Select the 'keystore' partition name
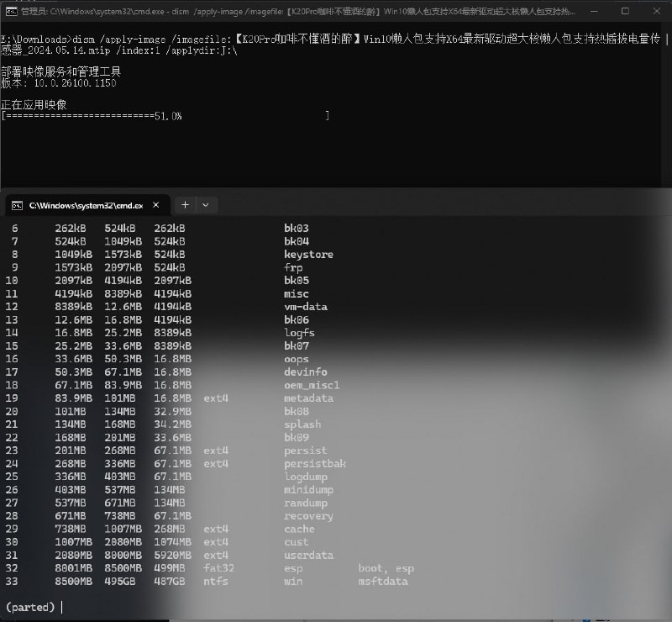 308,255
